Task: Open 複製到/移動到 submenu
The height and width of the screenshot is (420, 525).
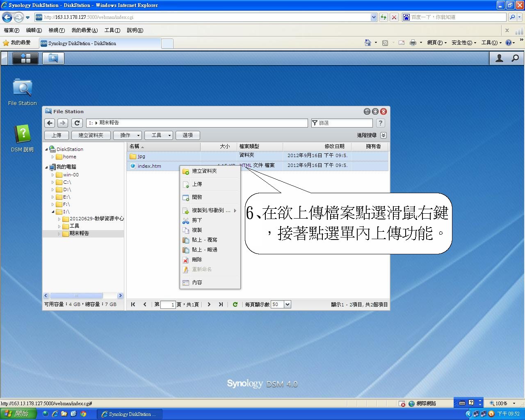Action: coord(210,210)
